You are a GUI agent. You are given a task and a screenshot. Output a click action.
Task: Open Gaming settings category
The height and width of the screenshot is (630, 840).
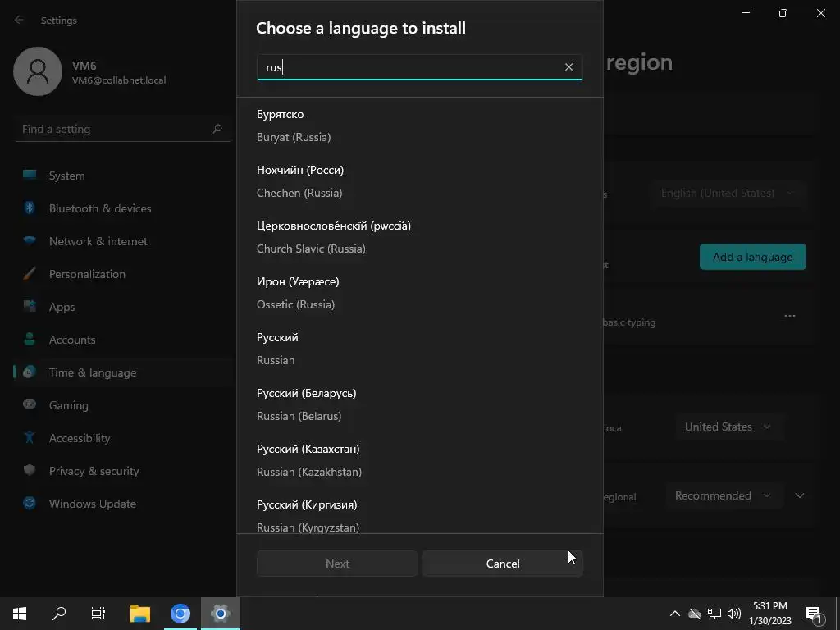[x=123, y=405]
